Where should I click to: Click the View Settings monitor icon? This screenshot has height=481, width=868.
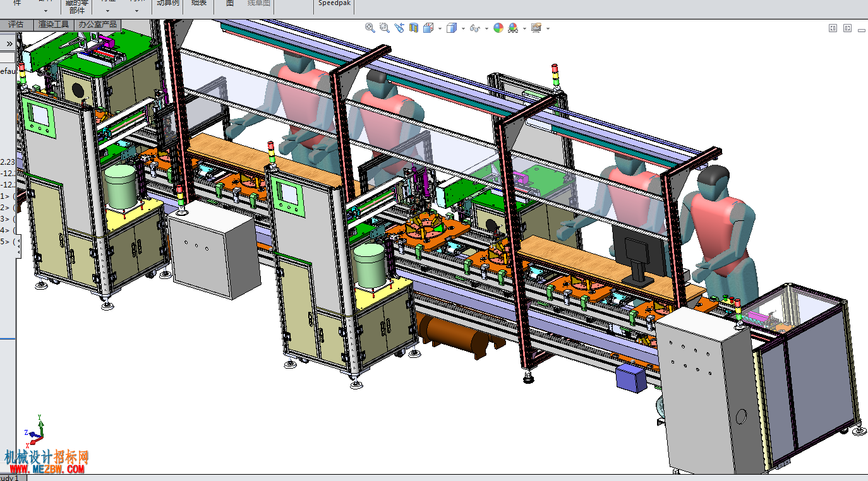point(536,28)
